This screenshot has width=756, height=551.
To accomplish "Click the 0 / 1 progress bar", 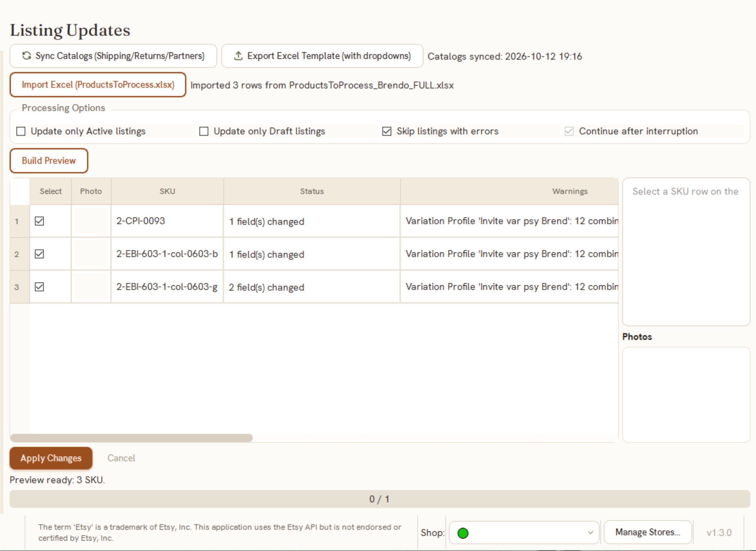I will point(380,499).
